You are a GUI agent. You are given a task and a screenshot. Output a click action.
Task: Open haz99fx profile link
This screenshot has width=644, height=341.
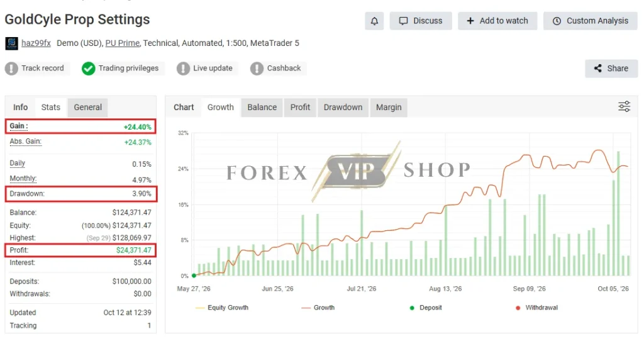tap(36, 43)
